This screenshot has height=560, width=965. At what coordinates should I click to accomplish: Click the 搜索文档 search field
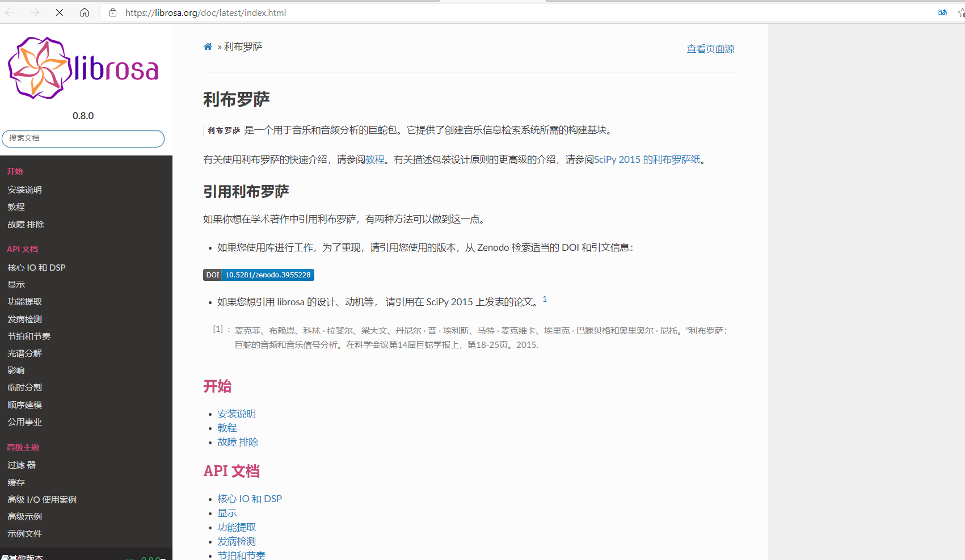tap(83, 138)
